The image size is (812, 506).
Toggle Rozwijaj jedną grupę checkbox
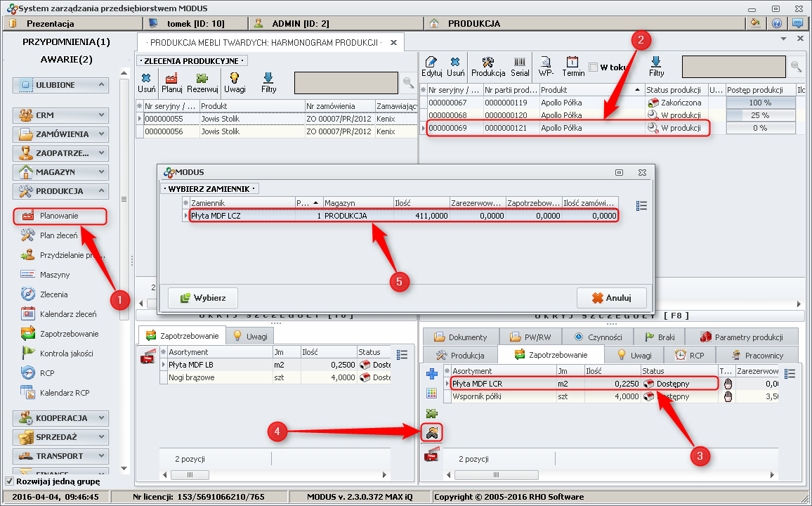[9, 481]
